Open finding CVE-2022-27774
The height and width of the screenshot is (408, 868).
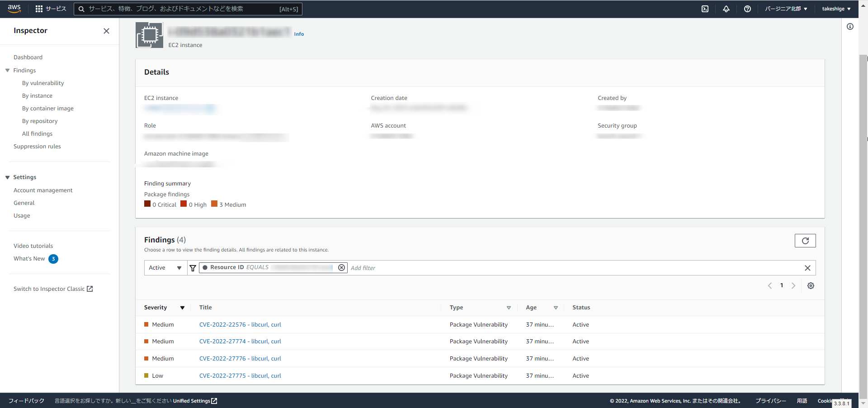[240, 342]
